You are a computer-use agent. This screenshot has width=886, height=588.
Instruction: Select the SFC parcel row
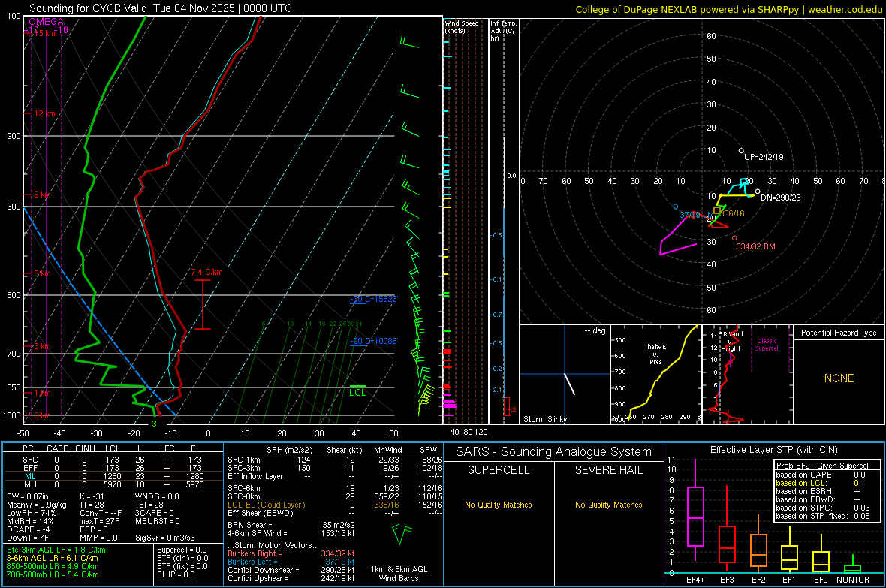tap(112, 460)
